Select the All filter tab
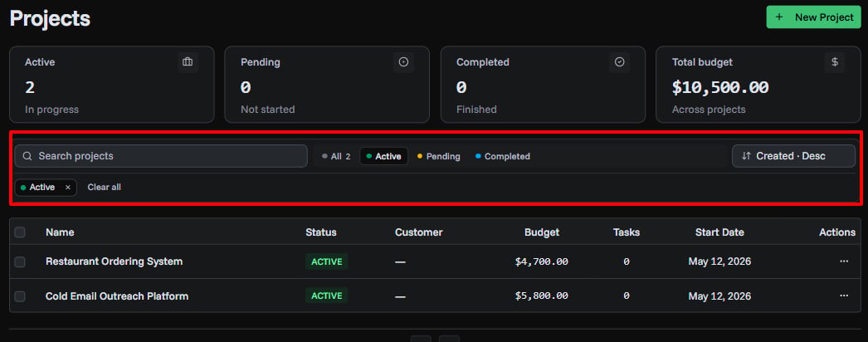 (336, 157)
